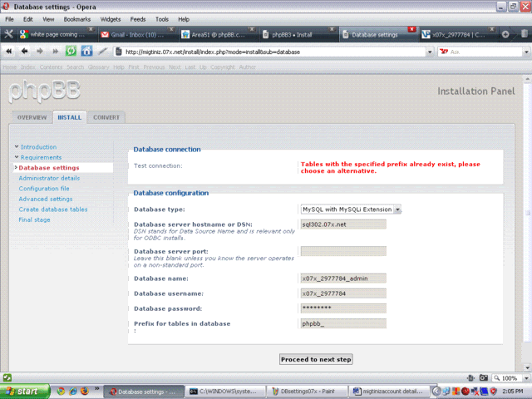Open the Tools menu
The height and width of the screenshot is (399, 532).
[x=162, y=19]
